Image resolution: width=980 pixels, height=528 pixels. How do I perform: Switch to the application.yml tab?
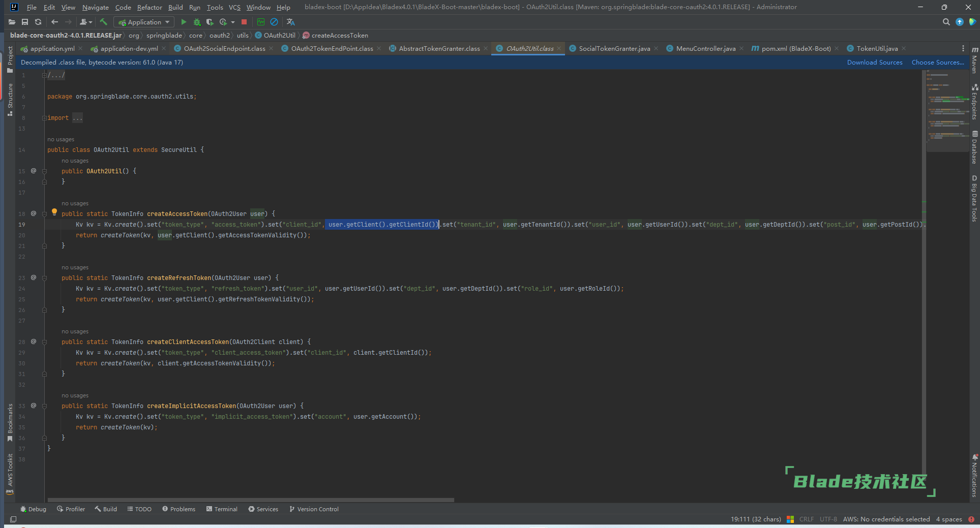tap(52, 48)
